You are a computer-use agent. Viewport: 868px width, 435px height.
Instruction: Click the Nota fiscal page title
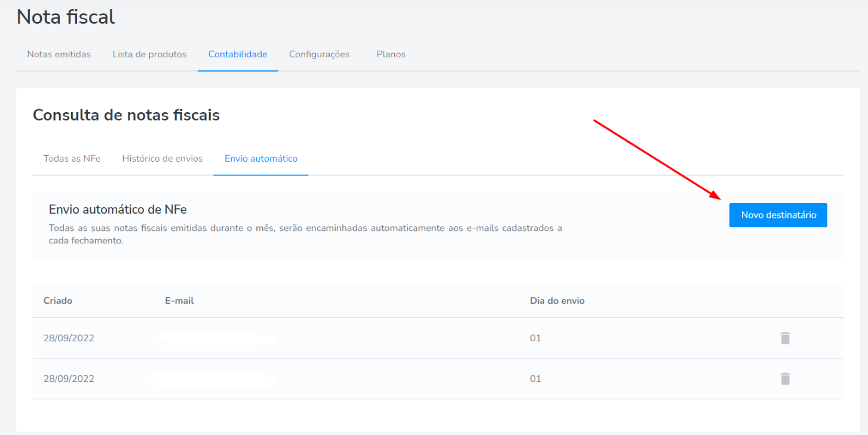click(66, 17)
